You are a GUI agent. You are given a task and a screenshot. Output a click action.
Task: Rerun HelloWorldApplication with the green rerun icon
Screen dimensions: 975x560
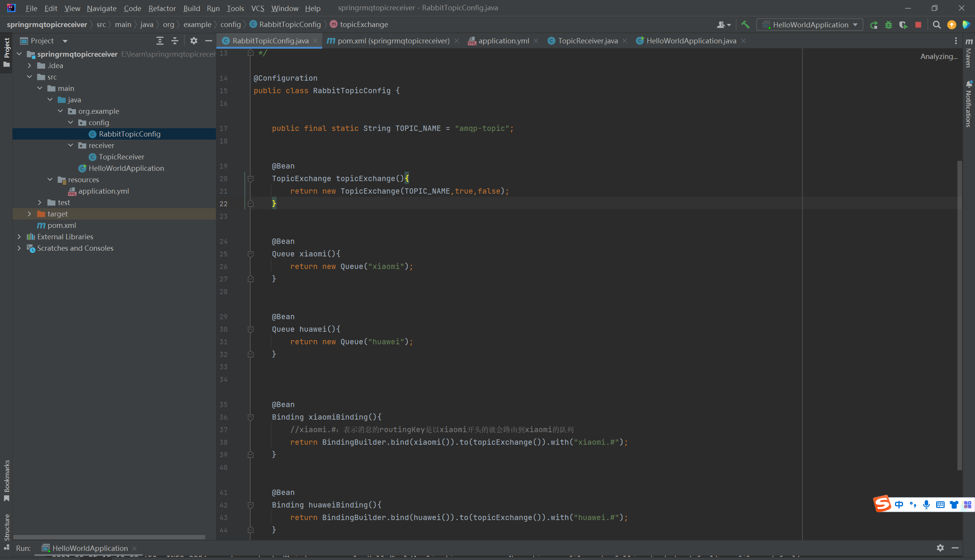tap(874, 25)
